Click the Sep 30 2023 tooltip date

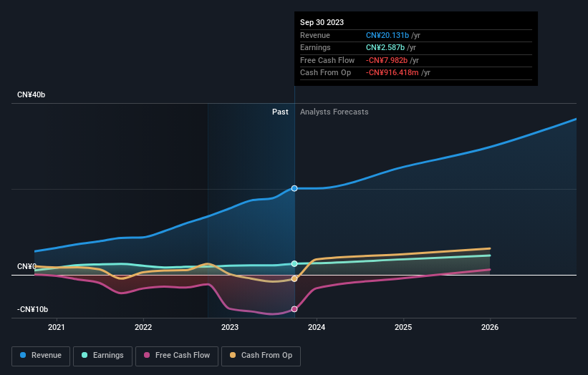click(x=322, y=22)
